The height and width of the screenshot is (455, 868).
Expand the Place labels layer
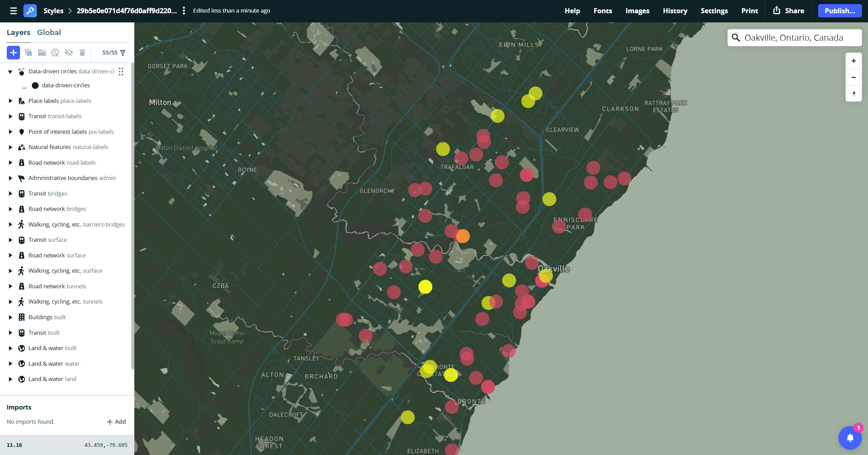coord(10,101)
